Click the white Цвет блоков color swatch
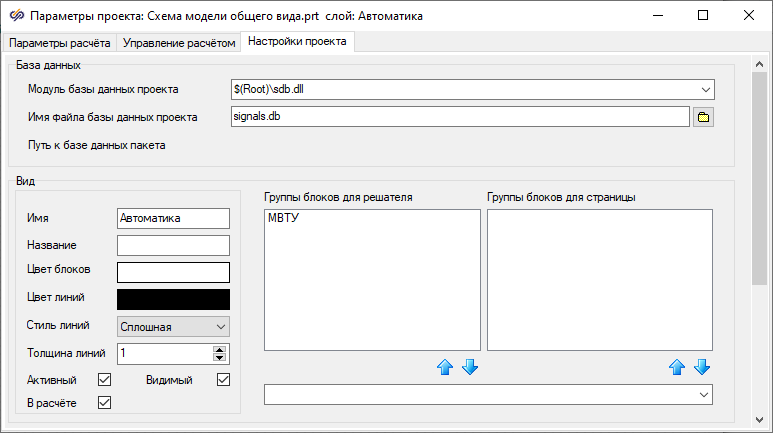This screenshot has width=773, height=433. coord(173,272)
